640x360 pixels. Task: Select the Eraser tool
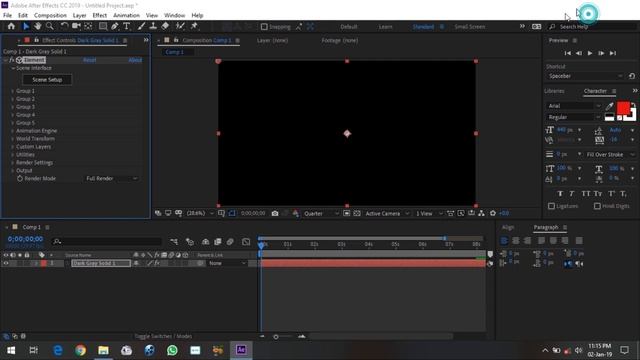[x=165, y=26]
